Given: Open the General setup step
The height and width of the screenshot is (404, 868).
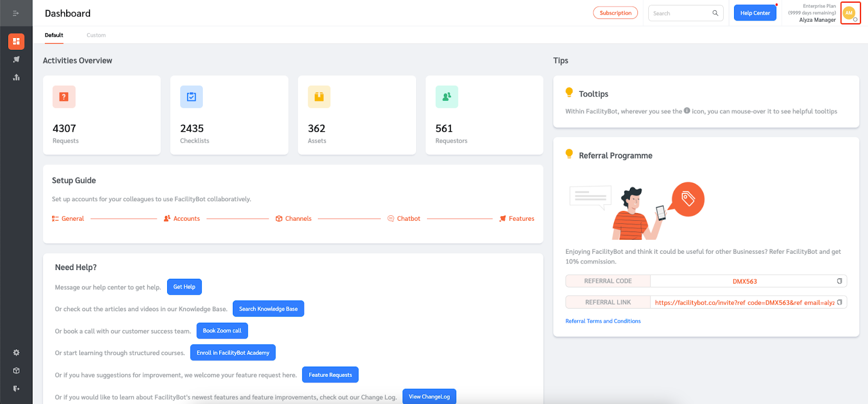Looking at the screenshot, I should point(68,219).
